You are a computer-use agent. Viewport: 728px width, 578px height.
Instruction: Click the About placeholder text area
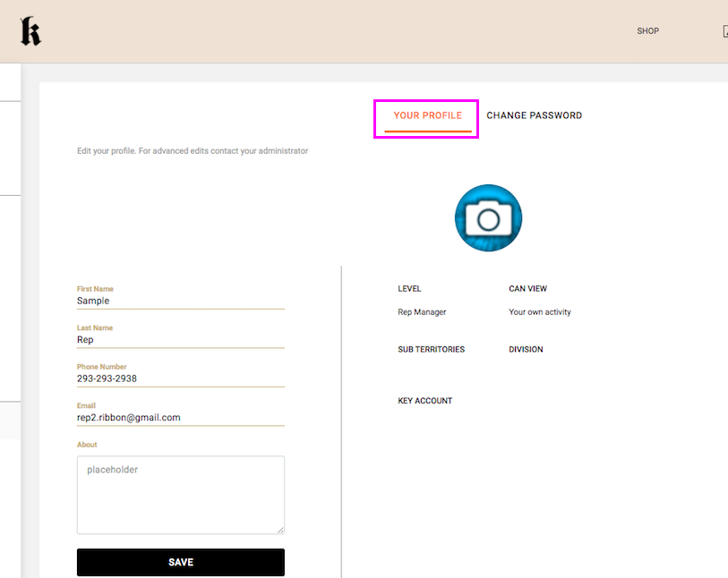click(x=180, y=495)
